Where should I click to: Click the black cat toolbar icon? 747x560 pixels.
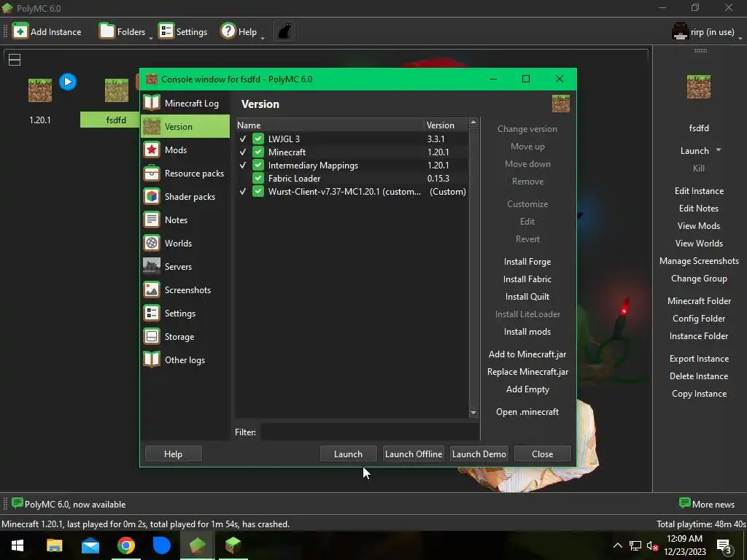[x=284, y=31]
